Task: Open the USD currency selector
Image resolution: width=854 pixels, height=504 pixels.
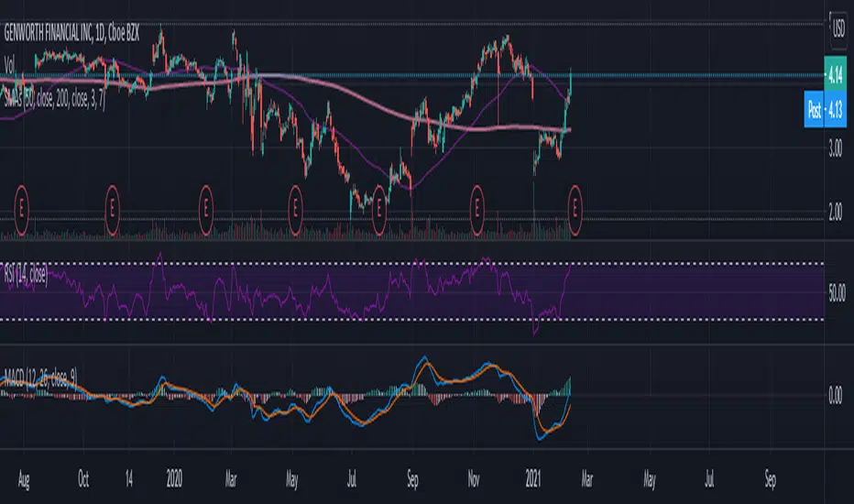Action: (838, 28)
